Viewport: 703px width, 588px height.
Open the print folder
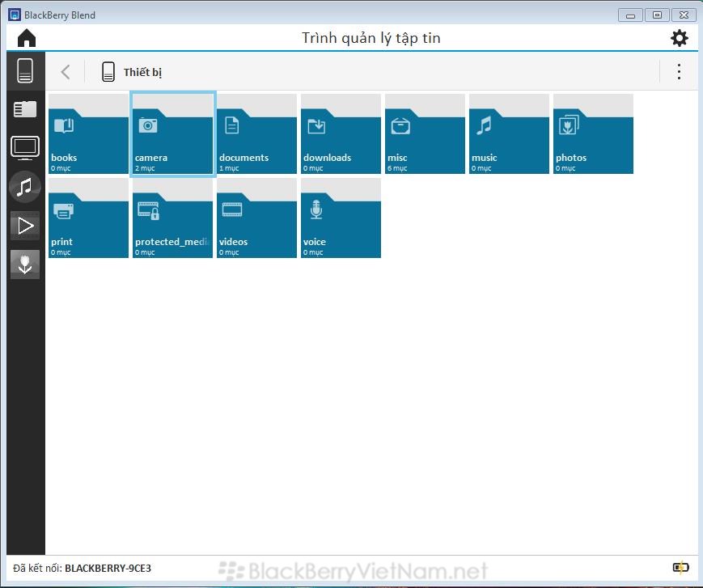[88, 218]
